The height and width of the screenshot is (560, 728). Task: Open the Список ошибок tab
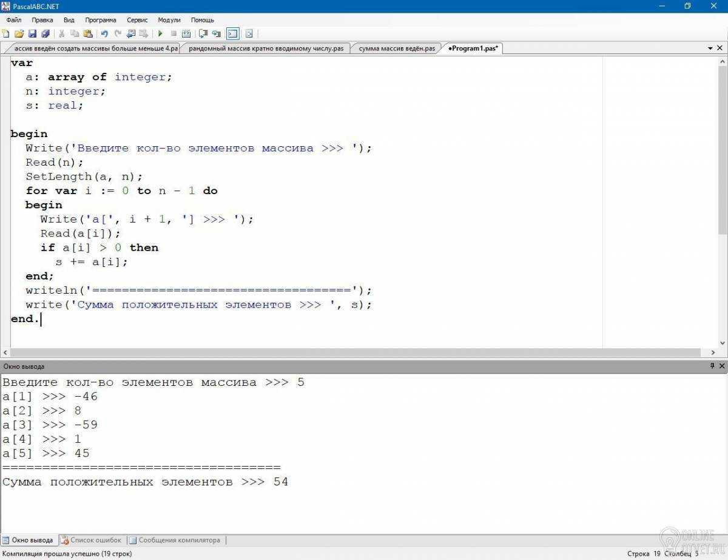[91, 540]
